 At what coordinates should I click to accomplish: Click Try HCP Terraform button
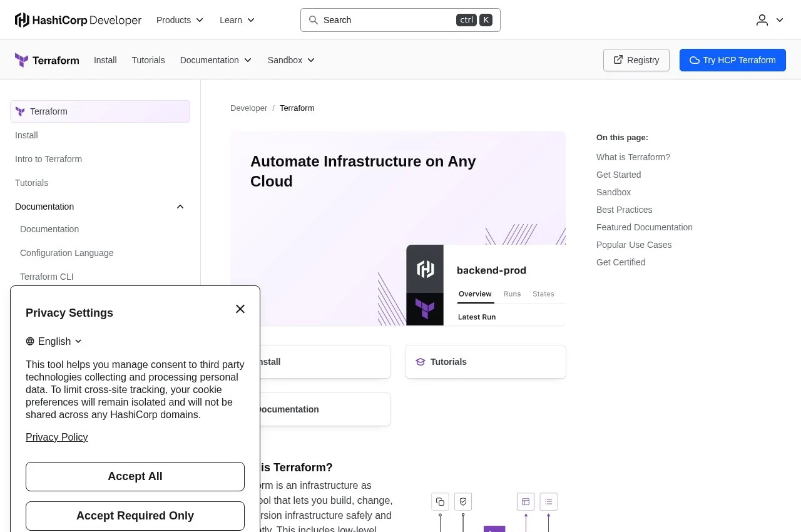click(x=733, y=60)
